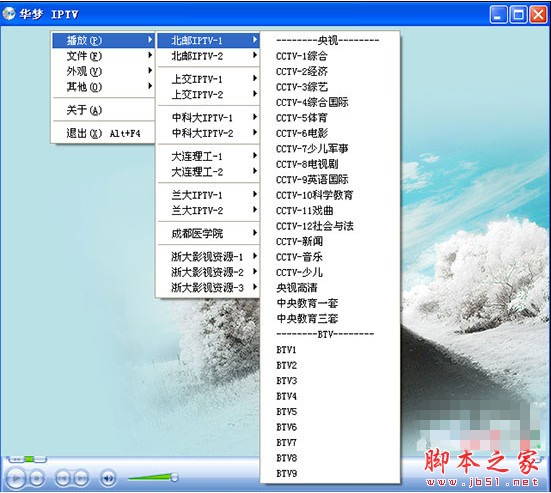Expand the 兰大IPTV-1 submenu
551x493 pixels.
click(208, 195)
